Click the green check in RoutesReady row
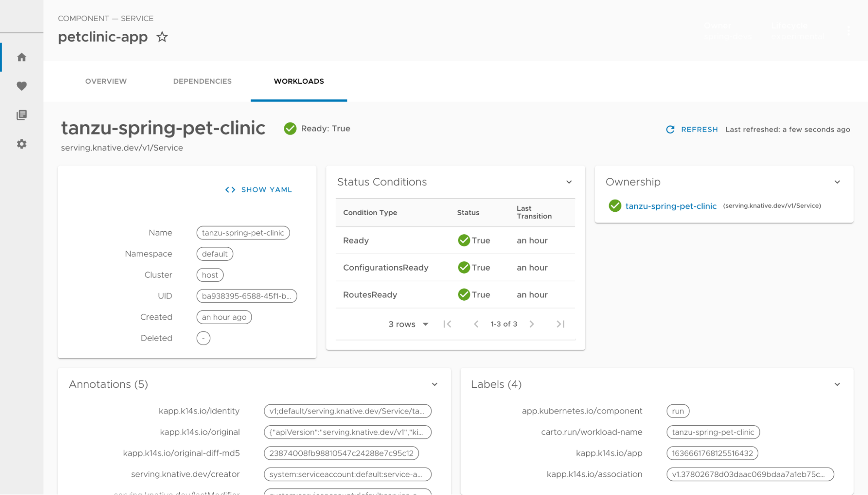868x495 pixels. tap(464, 295)
